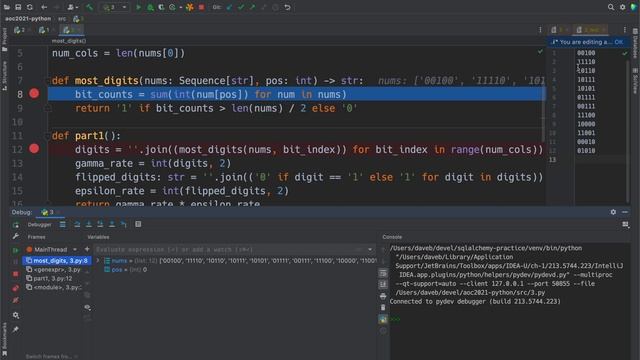
Task: Open the editor tabs more-options menu
Action: tap(540, 30)
